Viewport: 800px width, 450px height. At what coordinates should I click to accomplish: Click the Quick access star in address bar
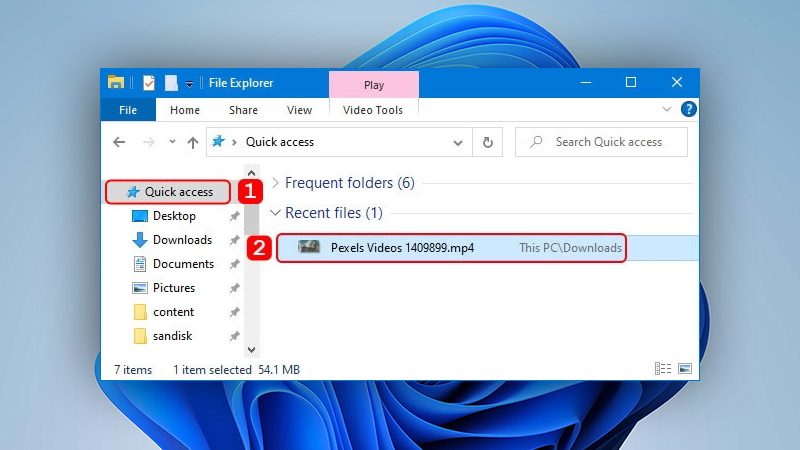click(x=218, y=141)
